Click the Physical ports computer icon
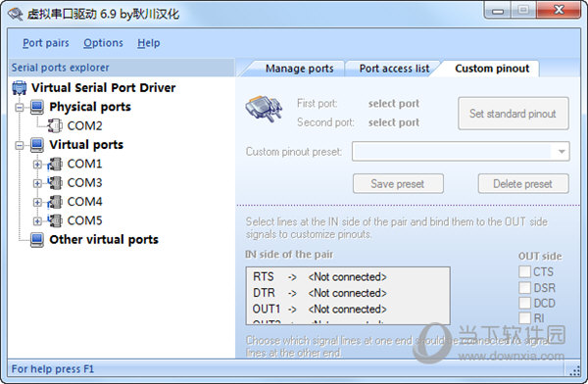The width and height of the screenshot is (588, 384). pyautogui.click(x=37, y=107)
